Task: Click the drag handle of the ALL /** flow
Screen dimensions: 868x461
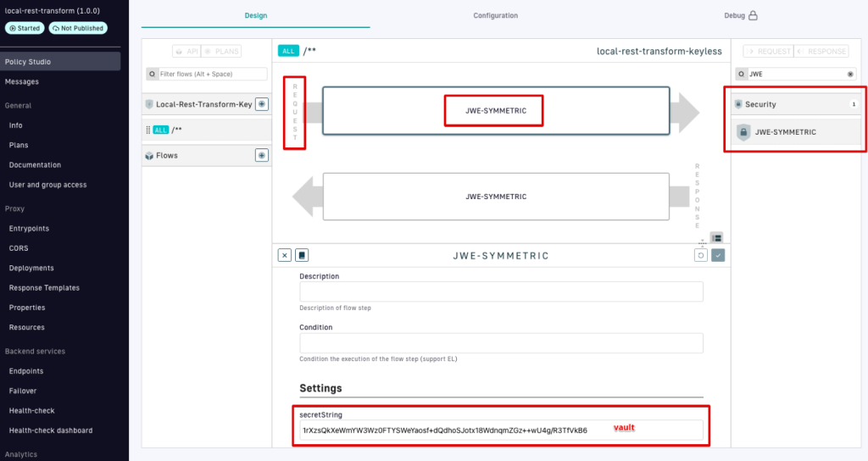Action: pos(147,130)
